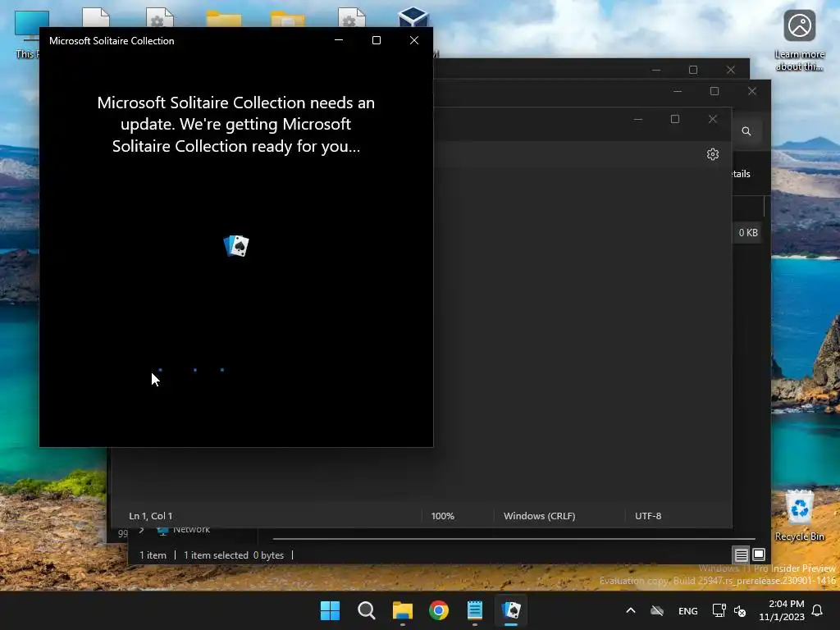The height and width of the screenshot is (630, 840).
Task: Open the notification bell
Action: [818, 610]
